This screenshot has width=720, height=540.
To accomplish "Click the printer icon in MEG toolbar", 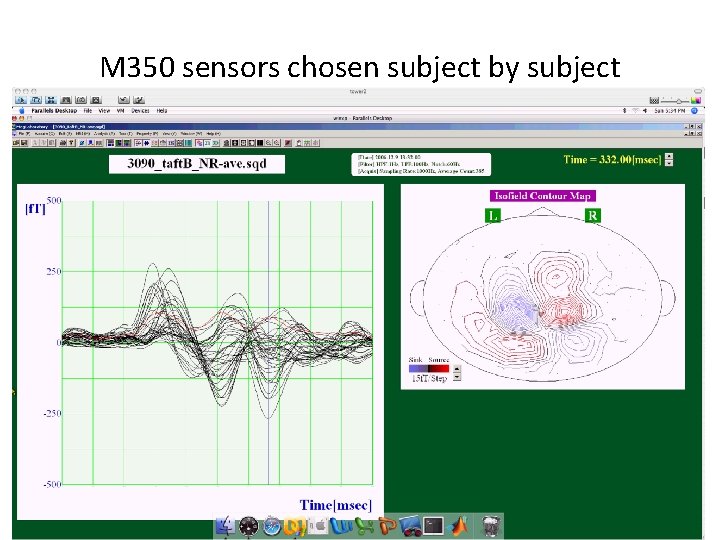I will (x=62, y=143).
